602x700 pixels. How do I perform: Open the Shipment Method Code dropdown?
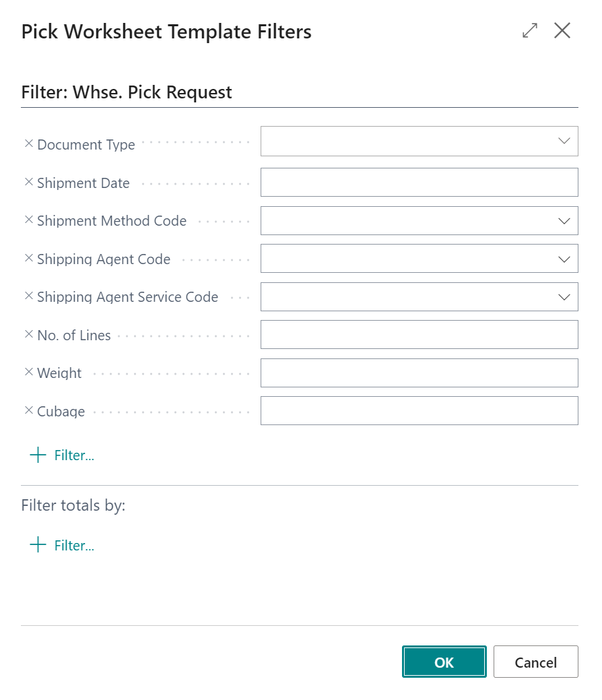564,220
